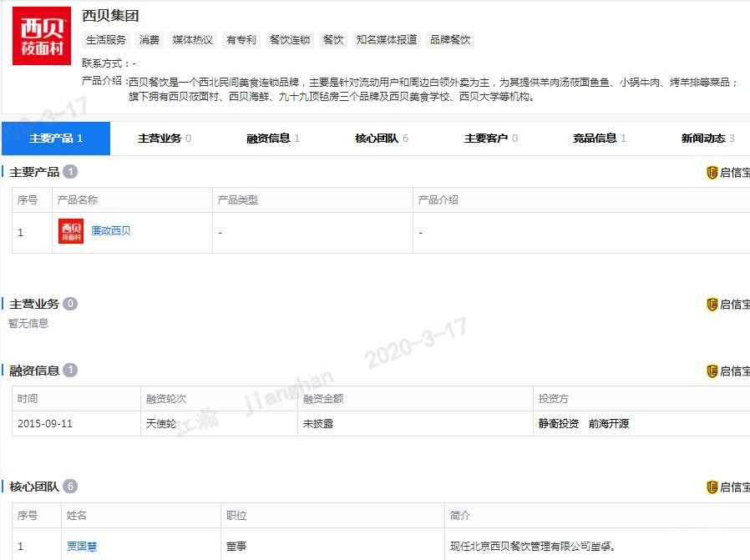Click the 现任北京西贝餐饮管理有限公司董事 description
The width and height of the screenshot is (750, 560).
click(532, 546)
